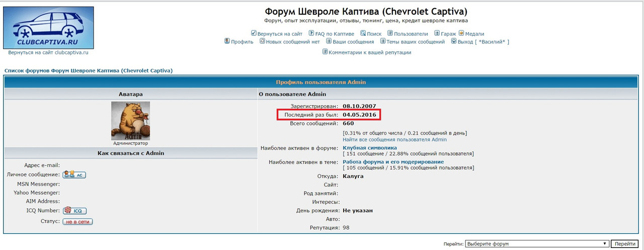Open 'Комментарии к вашей репутации' link
This screenshot has width=644, height=250.
pos(370,52)
